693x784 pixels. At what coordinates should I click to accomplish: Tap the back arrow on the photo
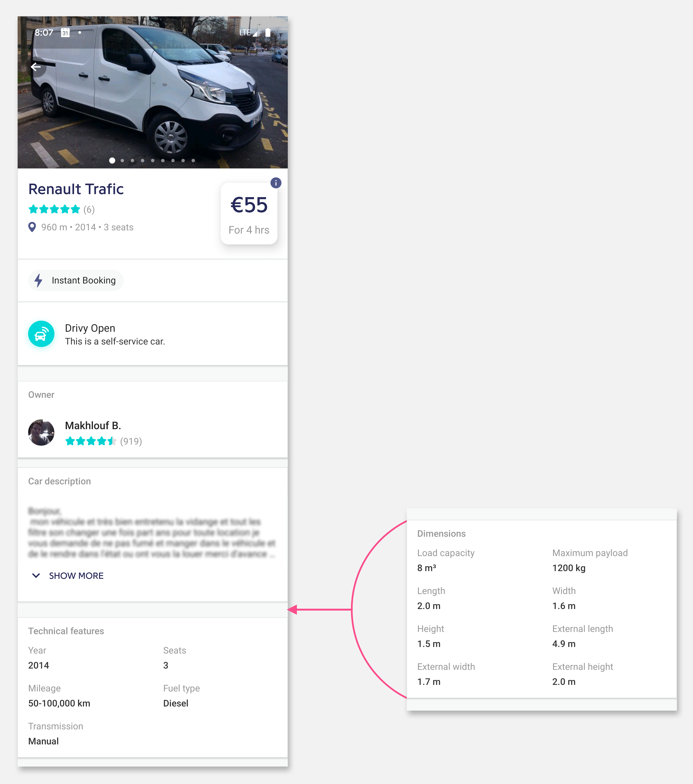click(x=36, y=67)
